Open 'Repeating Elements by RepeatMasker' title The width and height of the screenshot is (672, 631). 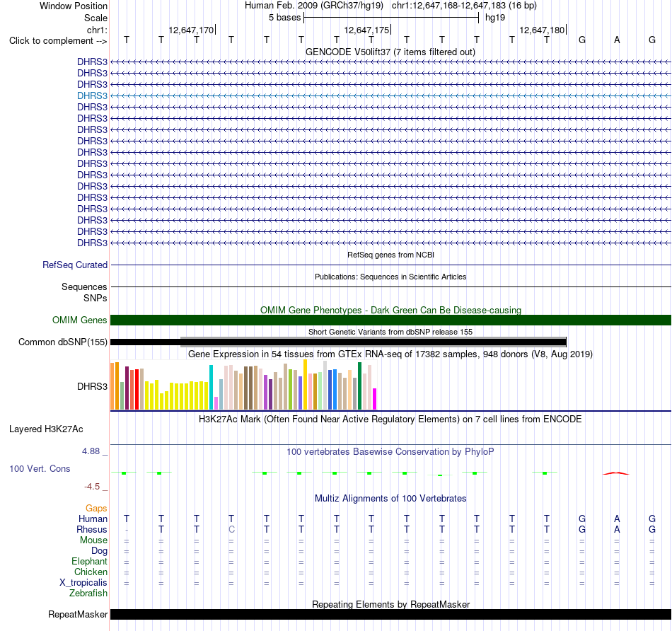(x=391, y=604)
